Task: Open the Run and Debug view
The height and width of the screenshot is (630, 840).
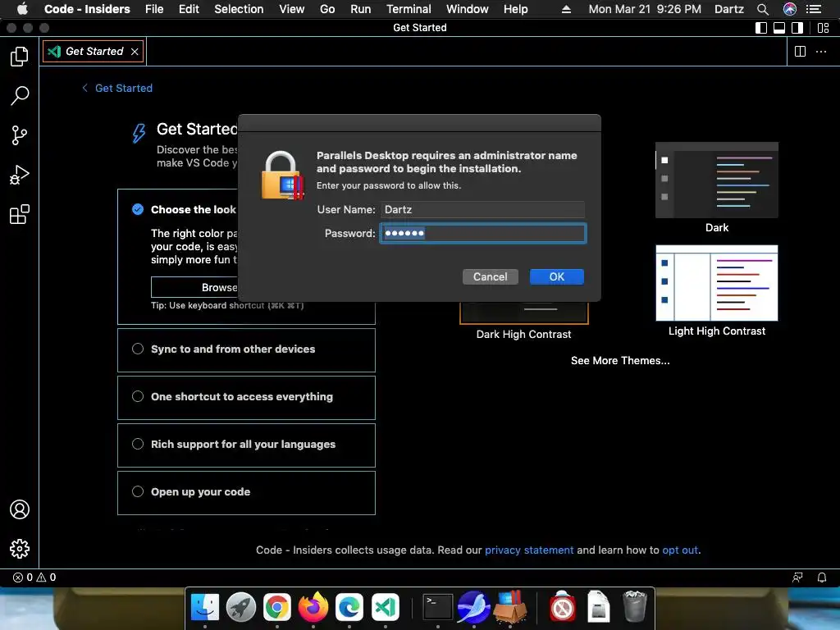Action: 20,175
